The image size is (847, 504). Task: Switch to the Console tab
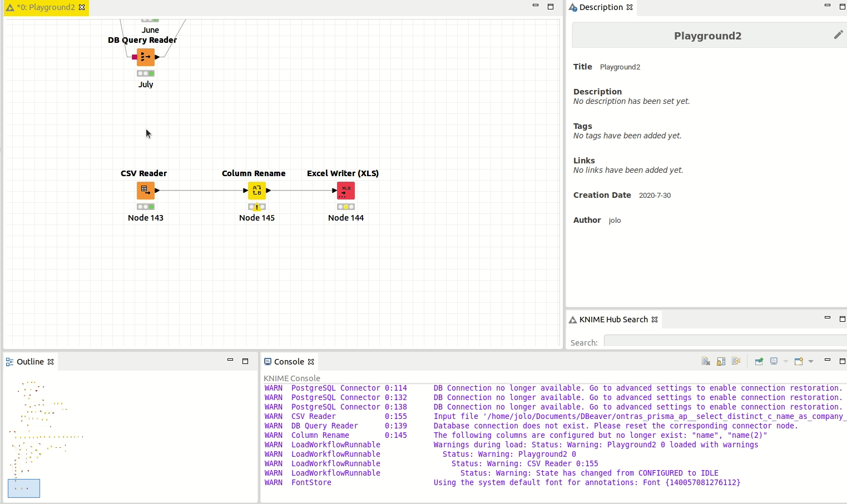tap(289, 362)
